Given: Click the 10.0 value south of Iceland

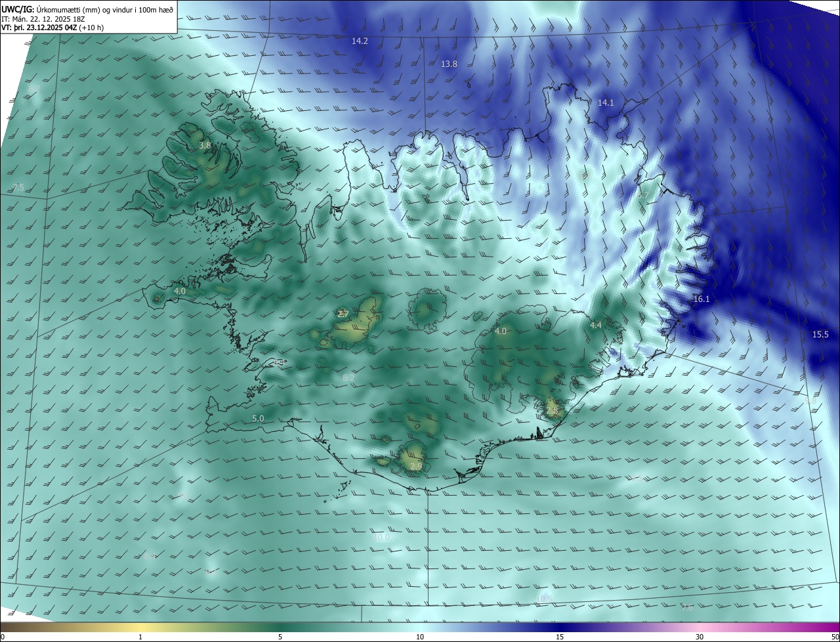Looking at the screenshot, I should click(x=382, y=537).
